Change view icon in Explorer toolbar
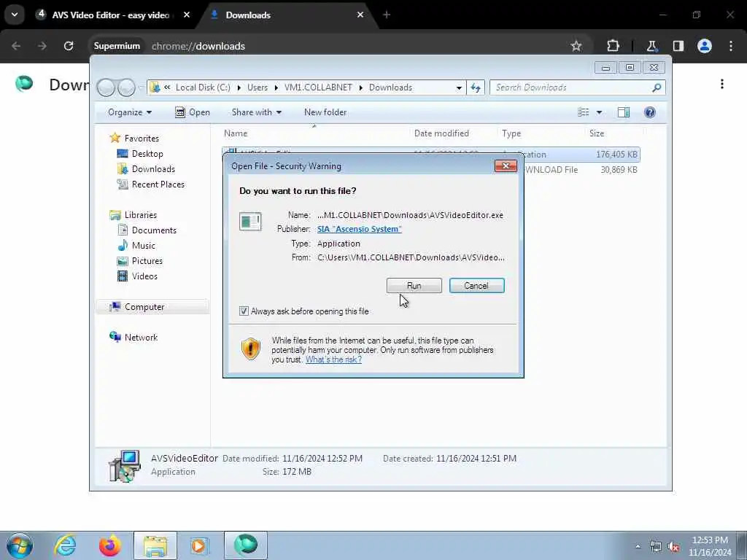This screenshot has height=560, width=747. (x=583, y=112)
